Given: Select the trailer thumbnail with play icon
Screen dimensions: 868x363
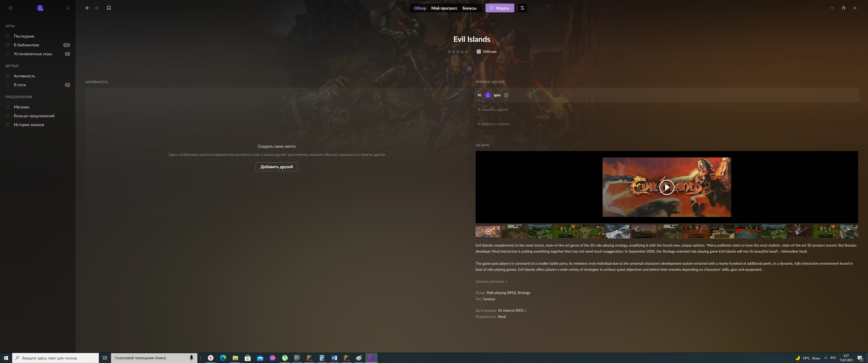Looking at the screenshot, I should (x=488, y=231).
